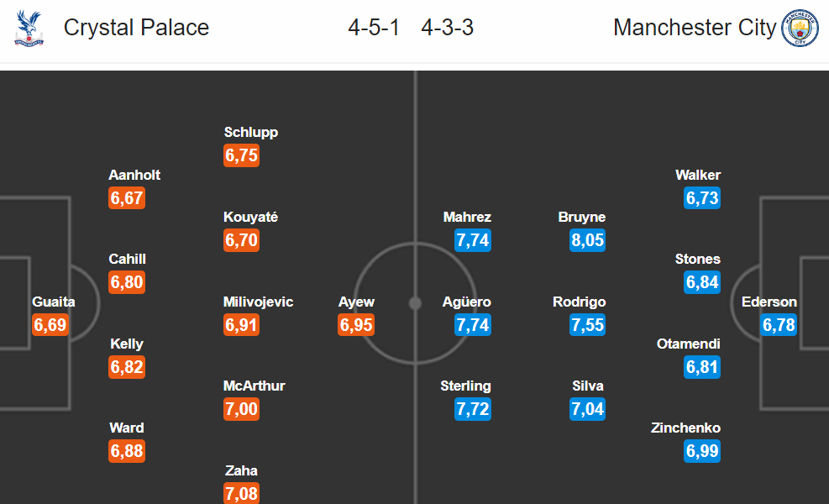Open Rodrigo's 7,55 rating badge

click(x=587, y=325)
